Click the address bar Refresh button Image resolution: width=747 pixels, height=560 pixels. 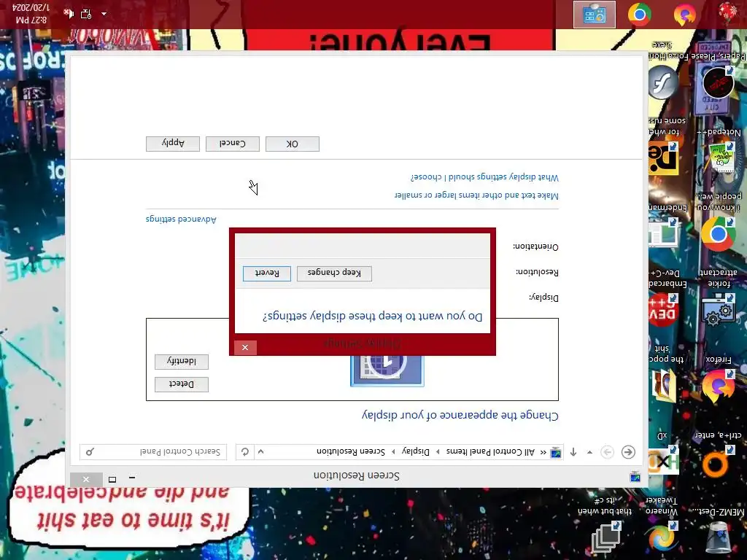245,452
